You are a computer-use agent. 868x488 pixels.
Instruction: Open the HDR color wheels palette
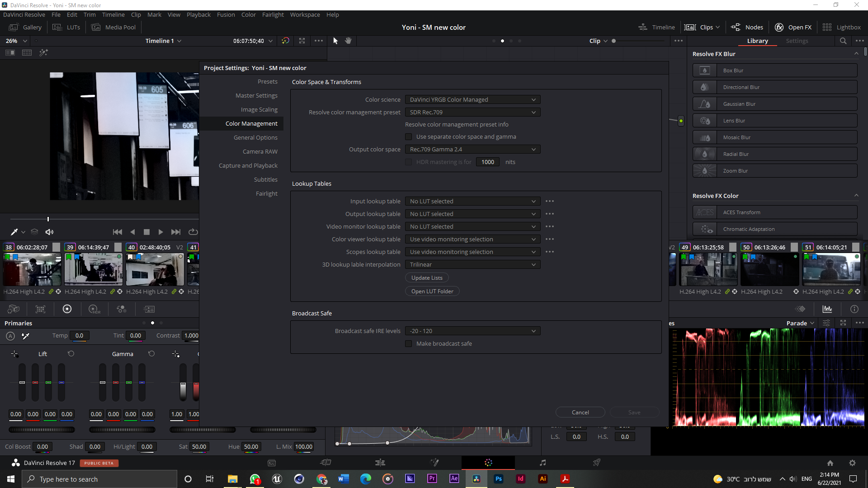[x=94, y=309]
